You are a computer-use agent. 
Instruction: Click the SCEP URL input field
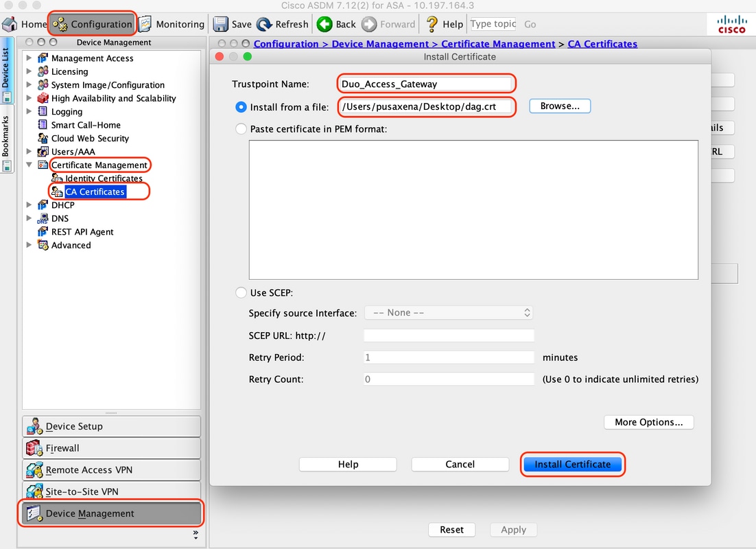(x=449, y=336)
